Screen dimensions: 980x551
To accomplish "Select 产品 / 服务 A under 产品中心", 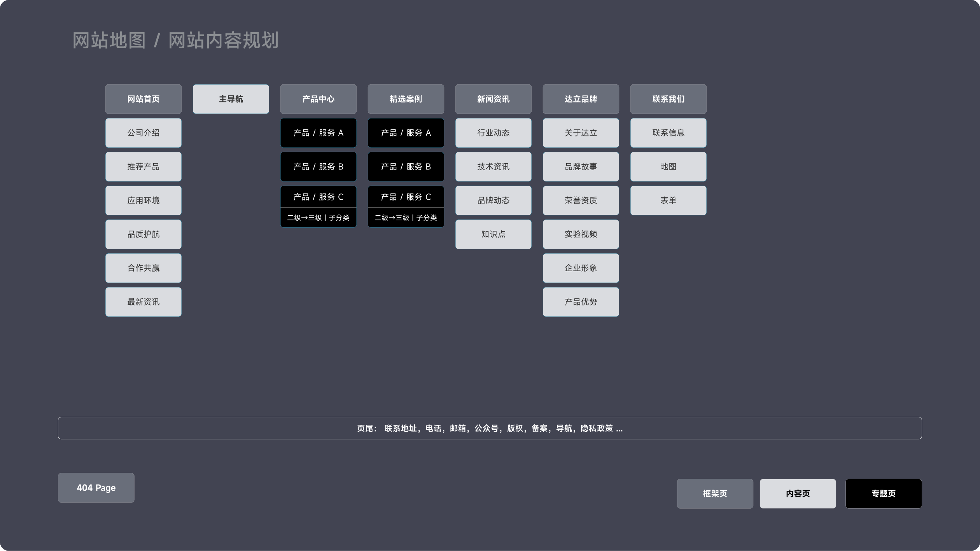I will pyautogui.click(x=318, y=133).
